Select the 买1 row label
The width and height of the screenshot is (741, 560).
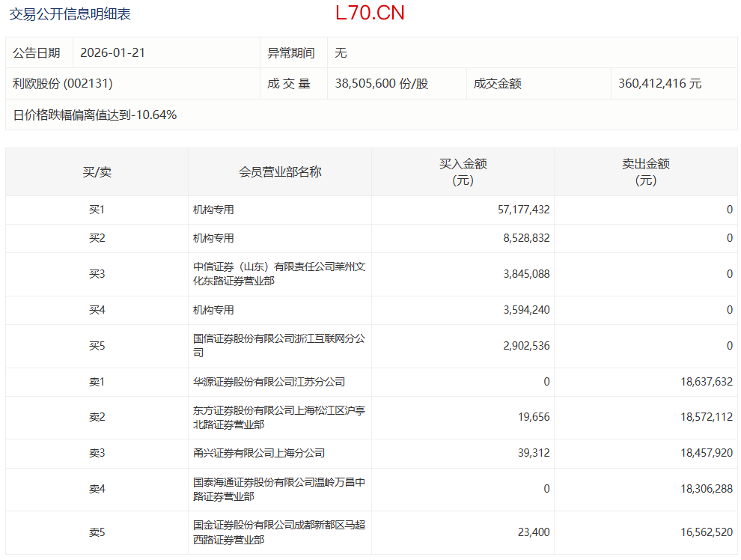[x=97, y=210]
